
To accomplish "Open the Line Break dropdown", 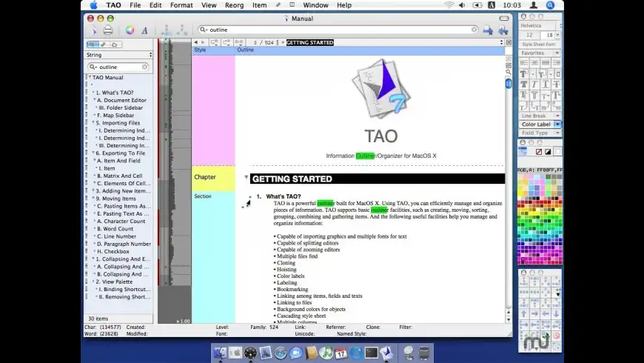I will pos(540,116).
